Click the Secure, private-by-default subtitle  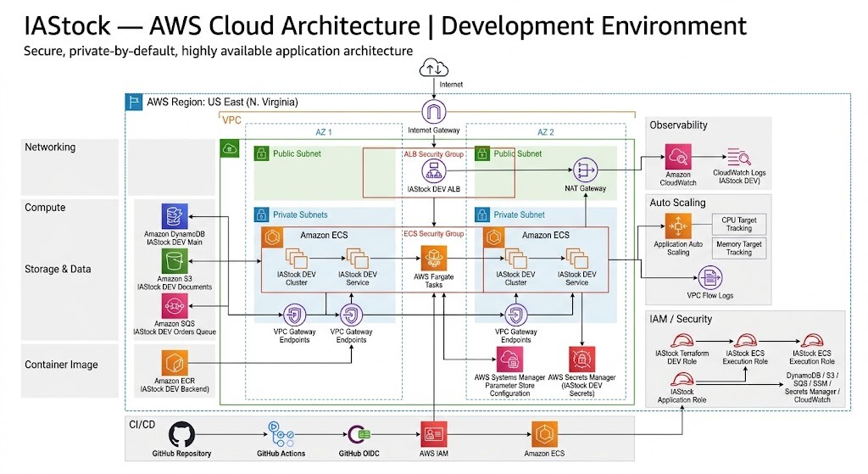pyautogui.click(x=218, y=51)
